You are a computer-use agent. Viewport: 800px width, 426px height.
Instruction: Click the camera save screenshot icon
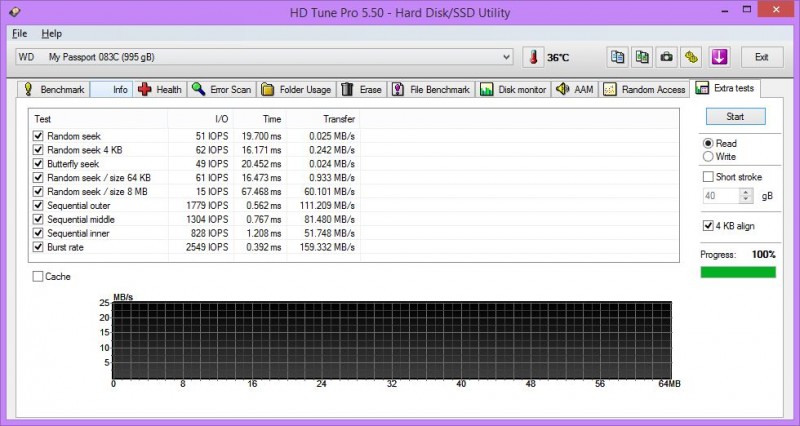click(x=666, y=57)
